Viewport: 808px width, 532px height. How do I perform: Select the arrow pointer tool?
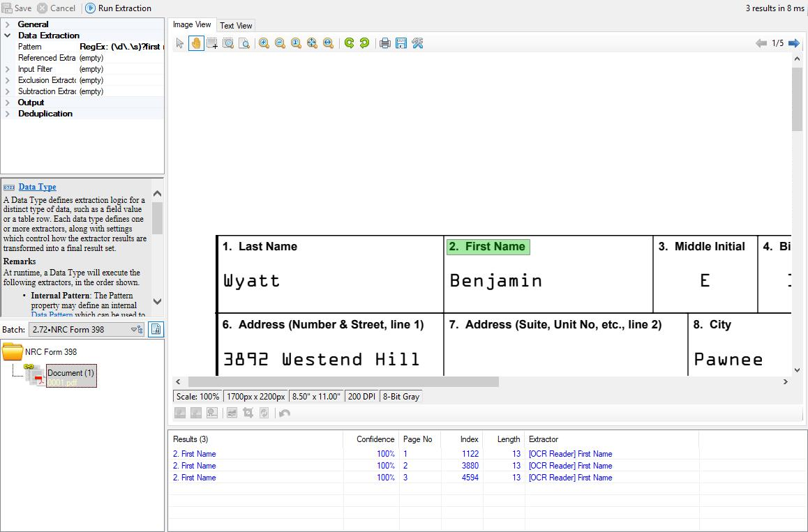tap(180, 43)
